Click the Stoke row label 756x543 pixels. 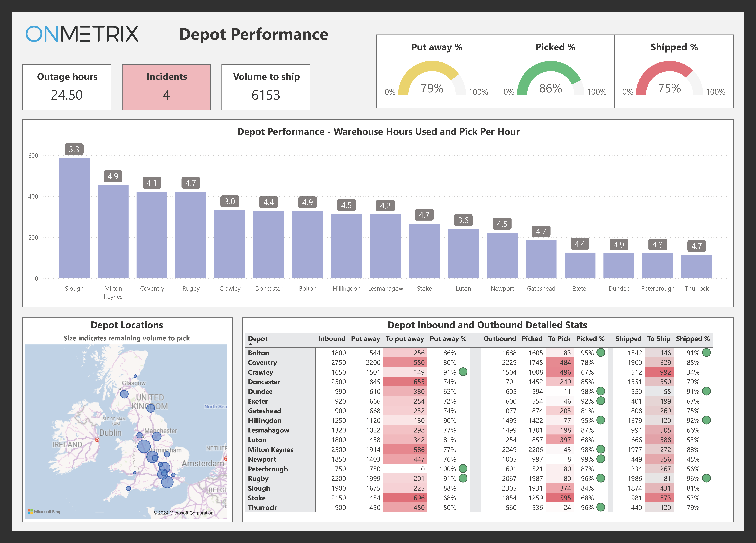click(x=257, y=498)
